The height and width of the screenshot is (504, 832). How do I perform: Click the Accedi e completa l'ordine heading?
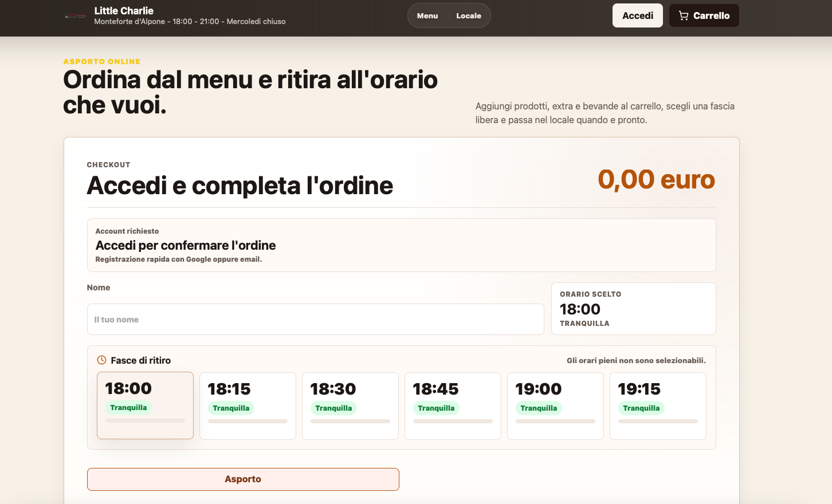240,186
